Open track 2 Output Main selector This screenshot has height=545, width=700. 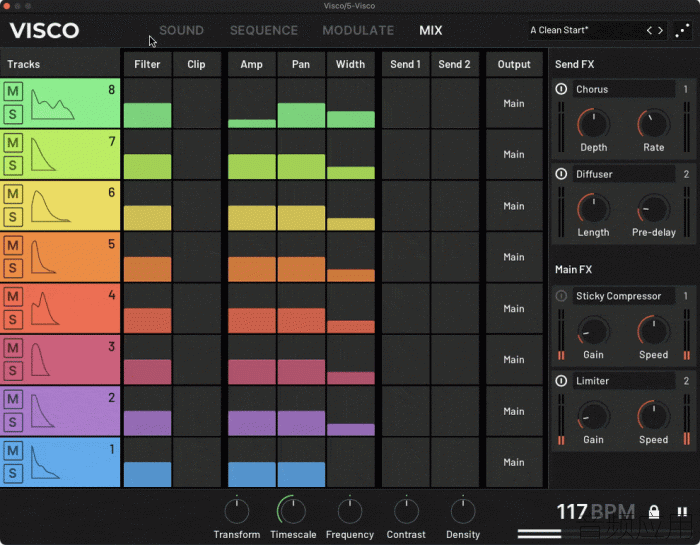(514, 411)
